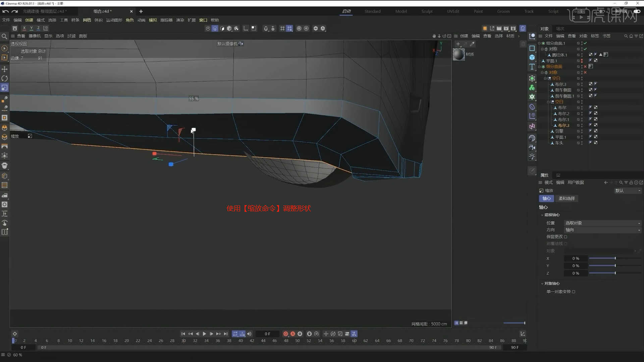The width and height of the screenshot is (644, 362).
Task: Toggle red X enable flag of orange 对称
Action: click(x=585, y=72)
